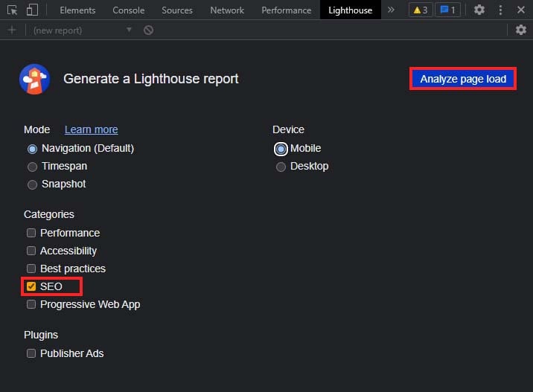Click the Device section label
Screen dimensions: 533x392
[x=288, y=129]
